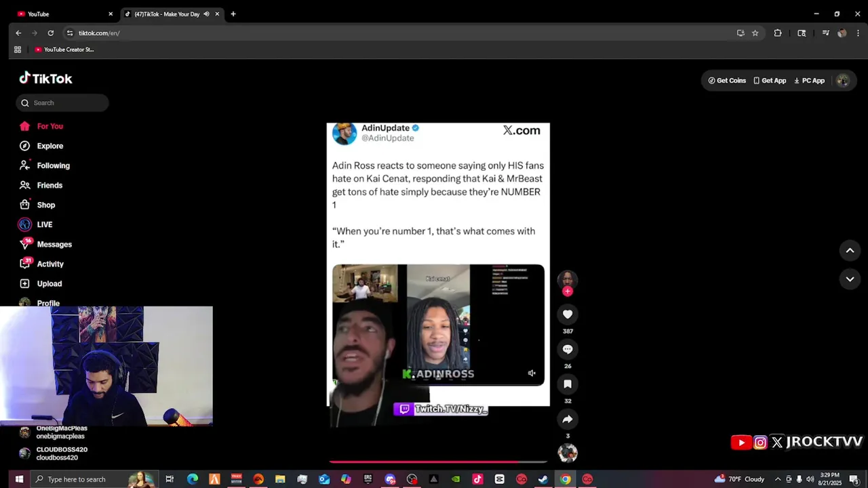Open Outlook from the taskbar
Viewport: 868px width, 488px height.
coord(324,479)
